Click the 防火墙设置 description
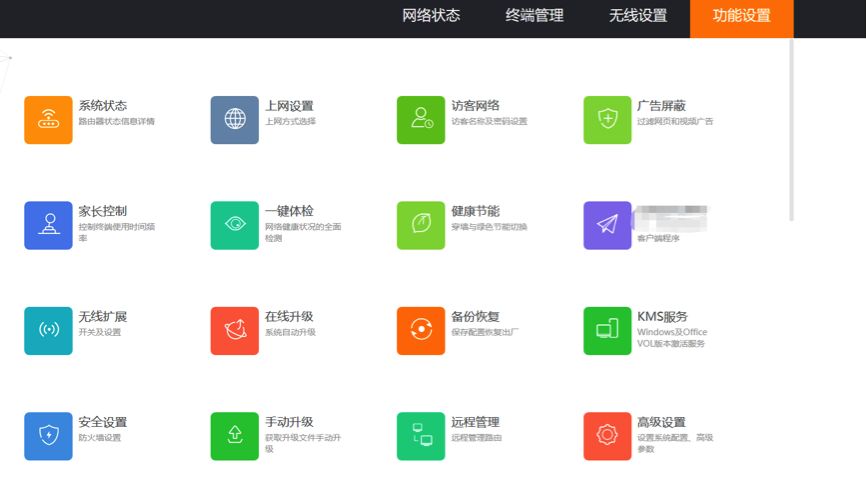 coord(99,437)
